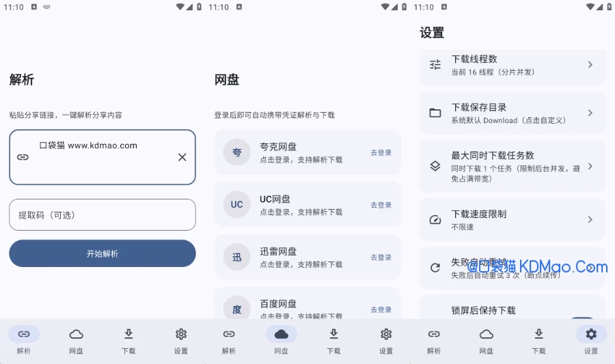Tap the Wi-Fi icon in 网盘 screen's status bar
This screenshot has width=615, height=364.
(385, 7)
